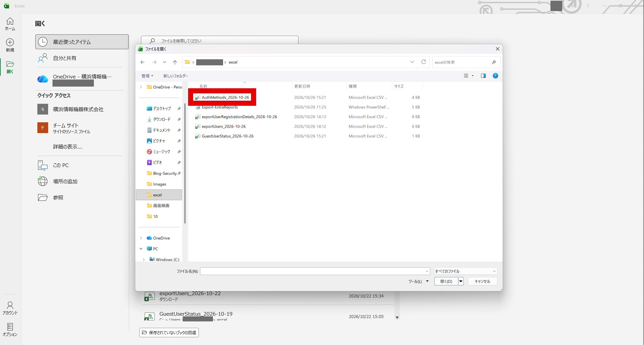Expand Windows (C:) tree node
This screenshot has height=345, width=644.
144,259
